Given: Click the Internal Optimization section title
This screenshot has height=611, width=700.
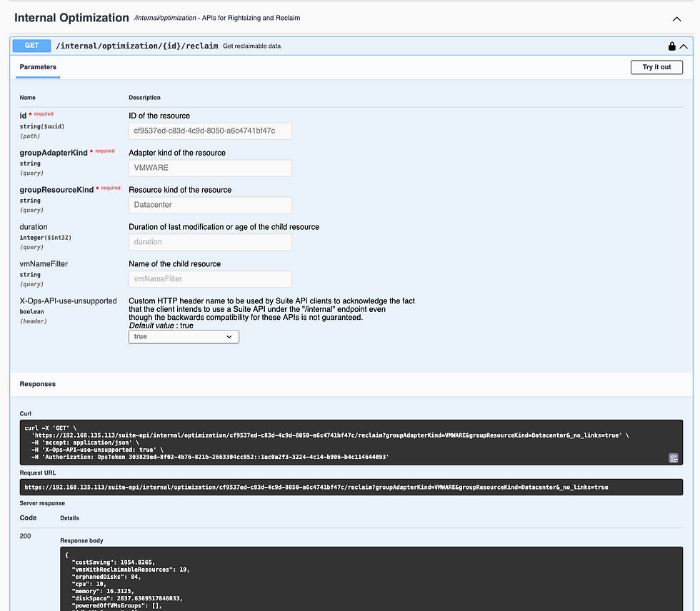Looking at the screenshot, I should (71, 18).
